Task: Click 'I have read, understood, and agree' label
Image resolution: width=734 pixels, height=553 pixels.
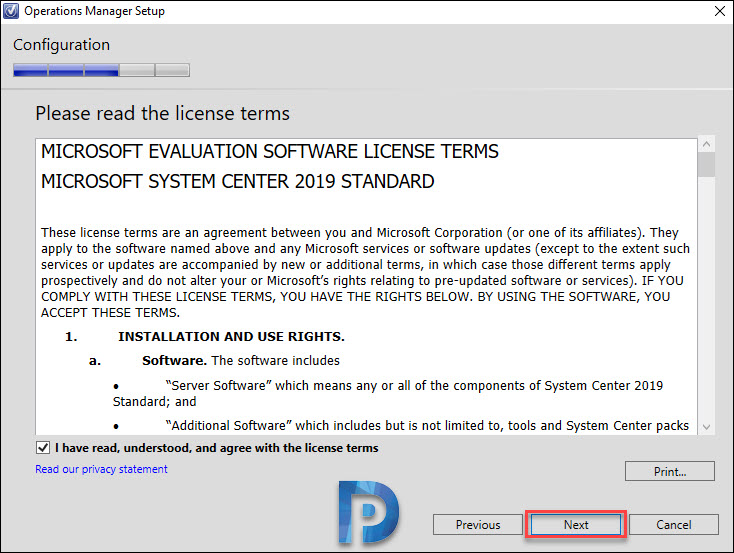Action: click(216, 448)
